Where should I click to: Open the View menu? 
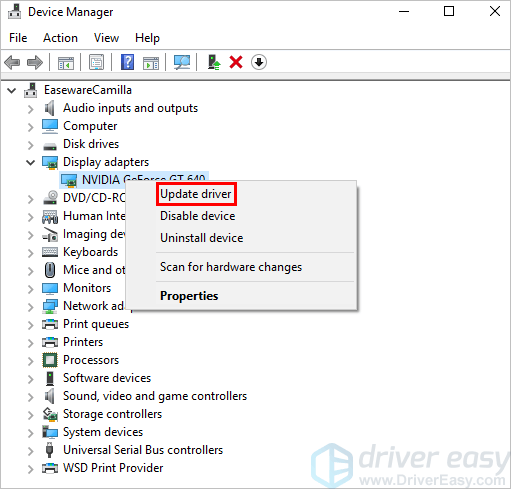coord(106,38)
